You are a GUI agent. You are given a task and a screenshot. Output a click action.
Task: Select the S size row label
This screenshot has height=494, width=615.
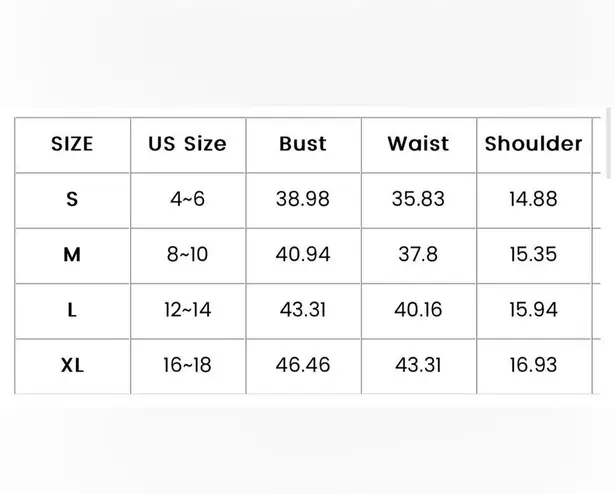click(x=72, y=199)
